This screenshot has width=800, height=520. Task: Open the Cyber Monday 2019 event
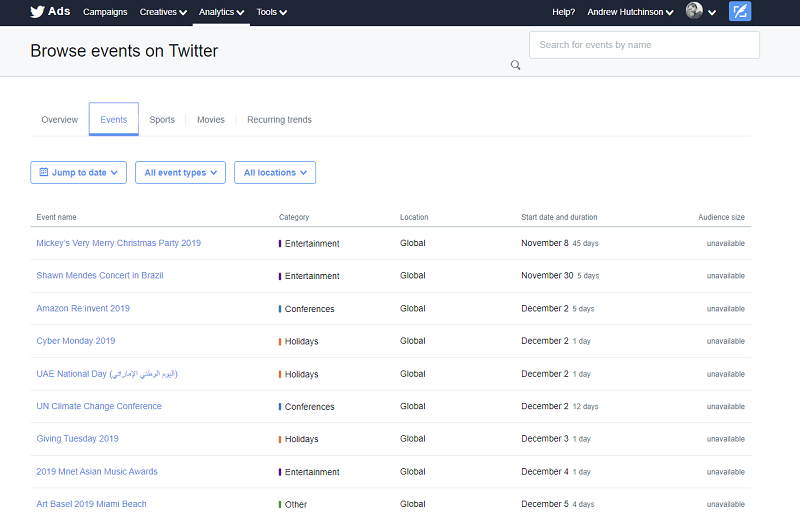point(76,341)
